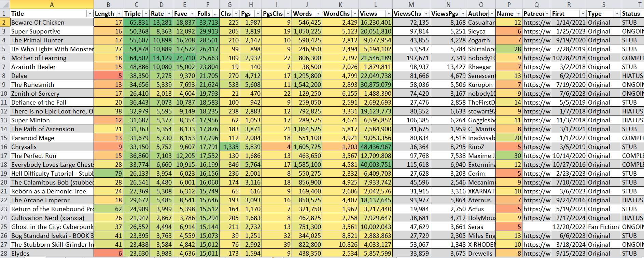Open the ViewsChs column filter dropdown

click(x=426, y=14)
